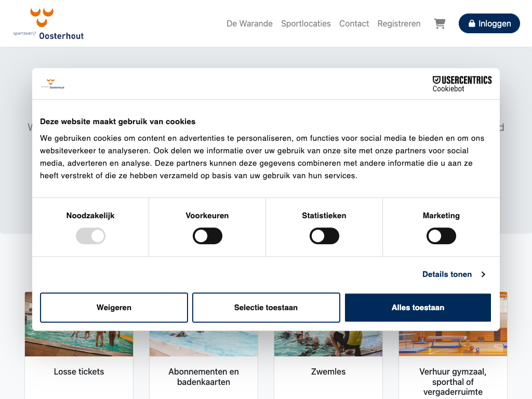
Task: Open the shopping cart icon
Action: [x=440, y=23]
